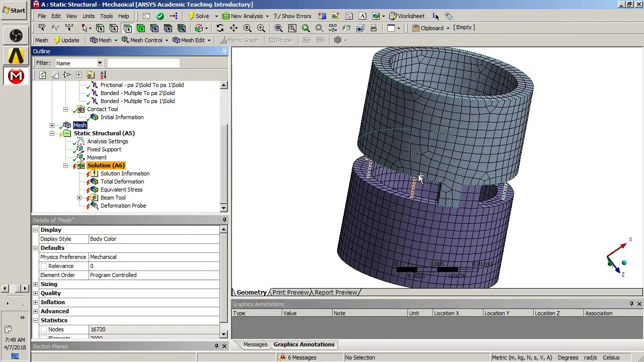This screenshot has width=644, height=362.
Task: Select Fixed Support in the tree
Action: pos(104,149)
